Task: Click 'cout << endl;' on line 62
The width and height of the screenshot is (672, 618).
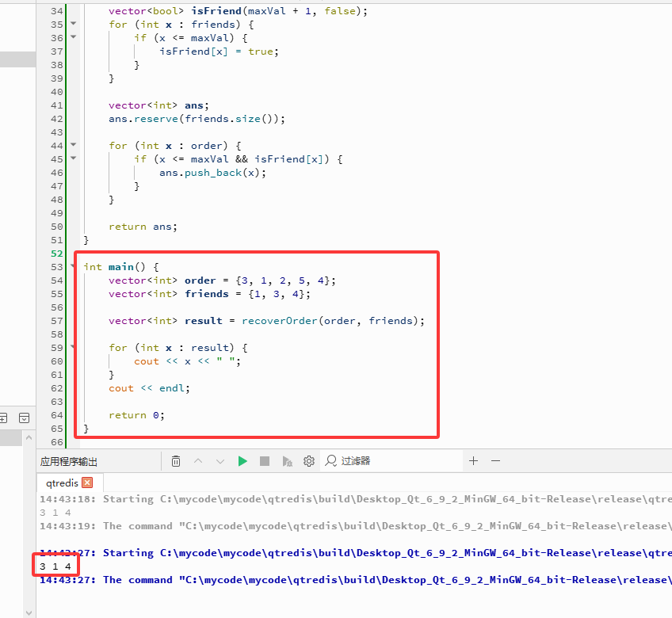Action: [x=149, y=388]
